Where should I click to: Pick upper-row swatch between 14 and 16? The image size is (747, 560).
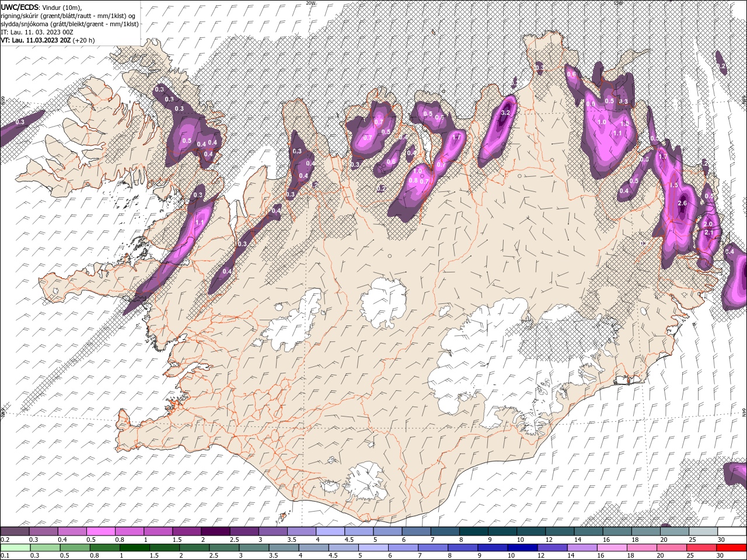click(588, 531)
